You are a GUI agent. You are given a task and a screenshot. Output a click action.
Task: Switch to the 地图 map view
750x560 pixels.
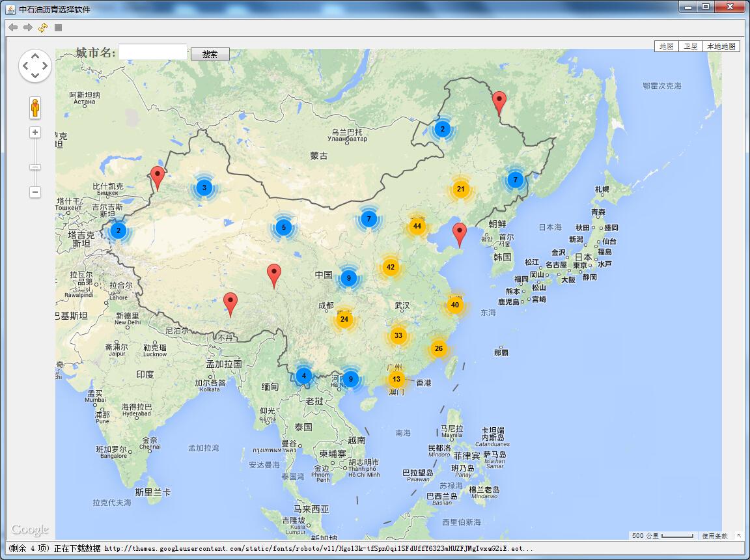(667, 46)
